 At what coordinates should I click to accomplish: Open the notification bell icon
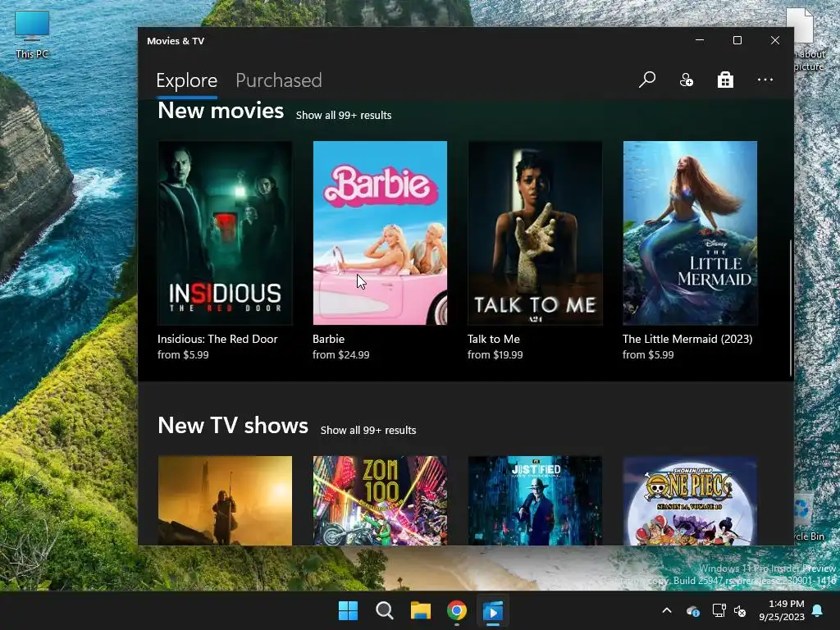pyautogui.click(x=818, y=610)
